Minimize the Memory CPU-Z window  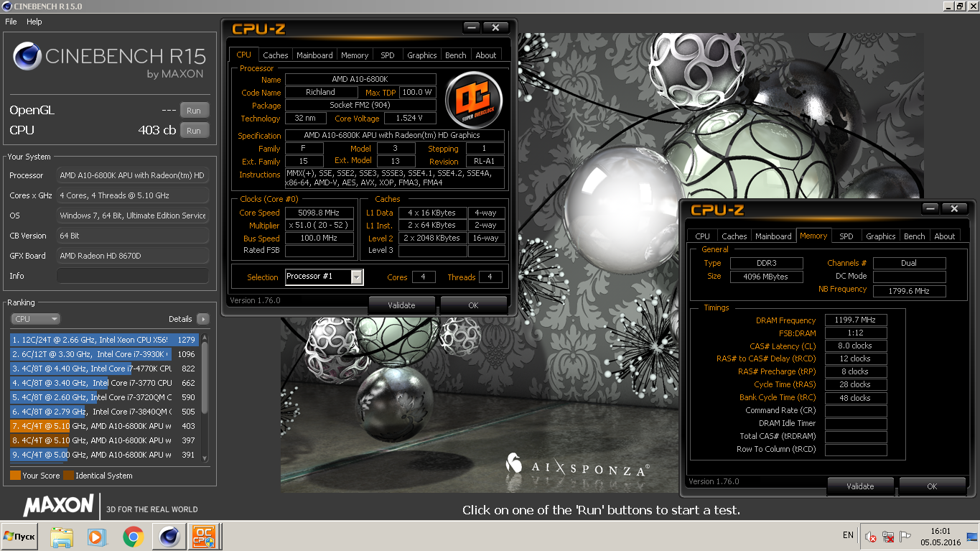[x=930, y=209]
